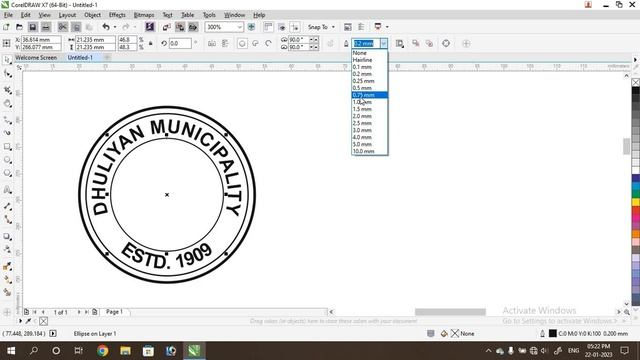
Task: Click the no-color swatch atop palette
Action: (636, 82)
